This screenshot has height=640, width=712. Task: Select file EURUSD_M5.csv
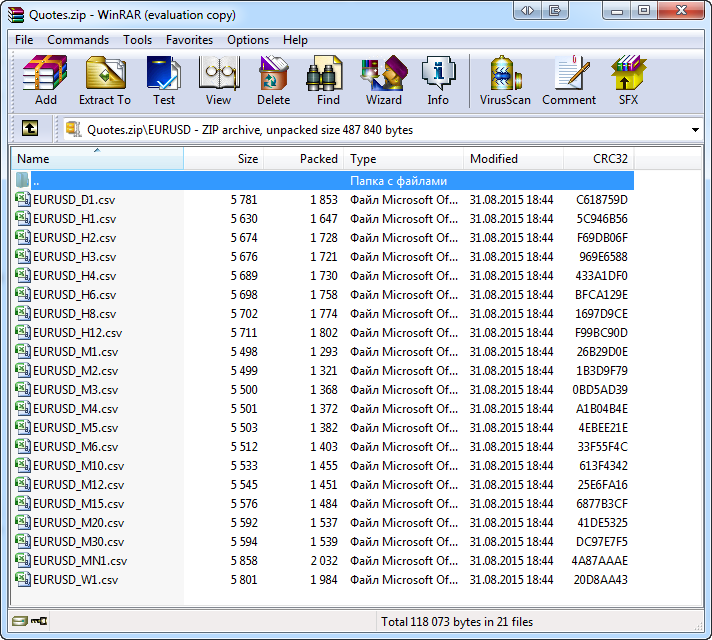322,427
